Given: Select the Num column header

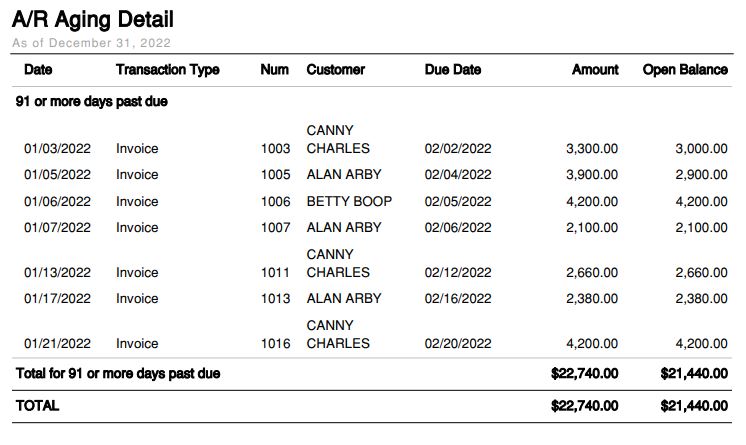Looking at the screenshot, I should [274, 70].
